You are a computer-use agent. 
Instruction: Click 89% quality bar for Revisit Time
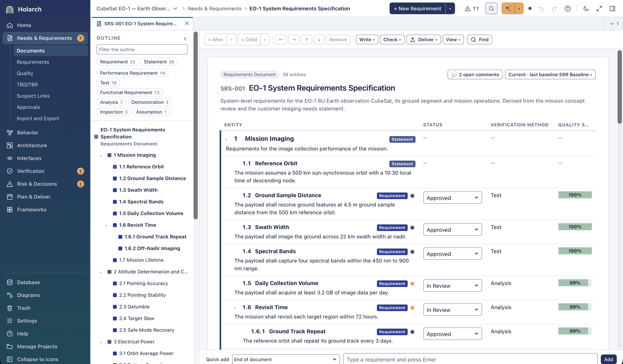(575, 307)
